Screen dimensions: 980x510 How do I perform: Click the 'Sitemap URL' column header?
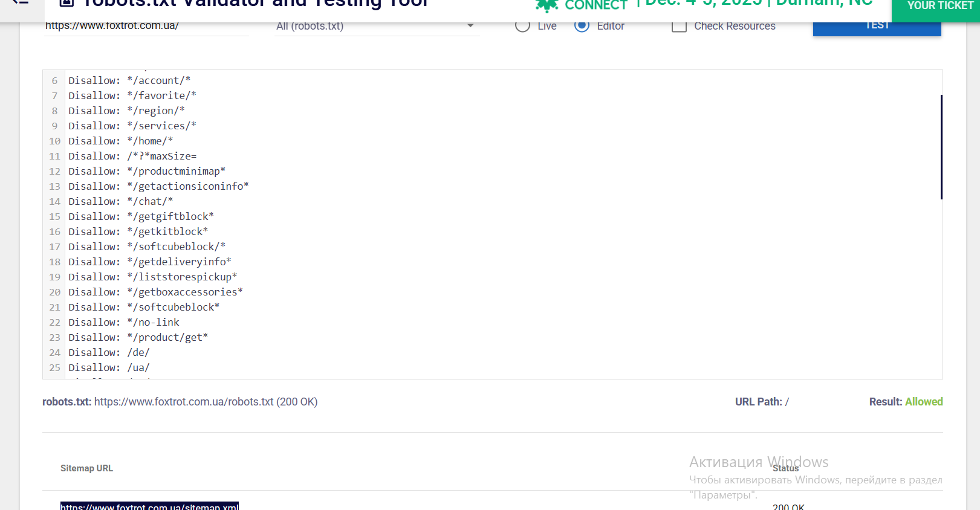click(86, 468)
